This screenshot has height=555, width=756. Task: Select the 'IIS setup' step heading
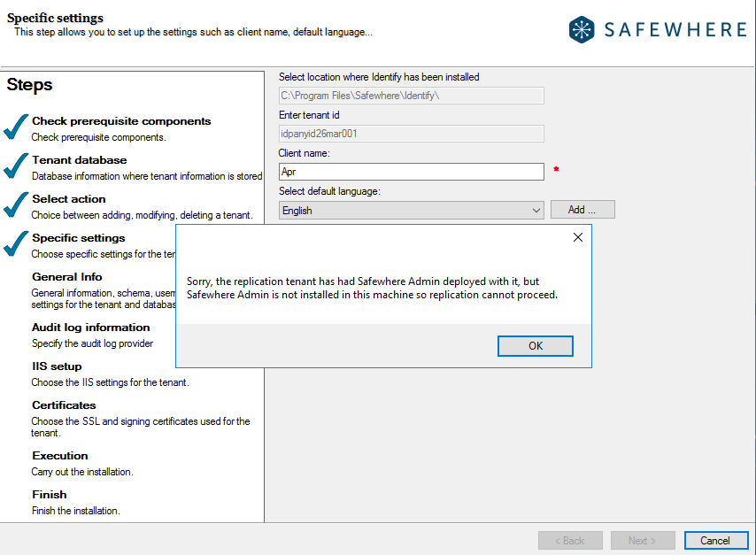[57, 366]
